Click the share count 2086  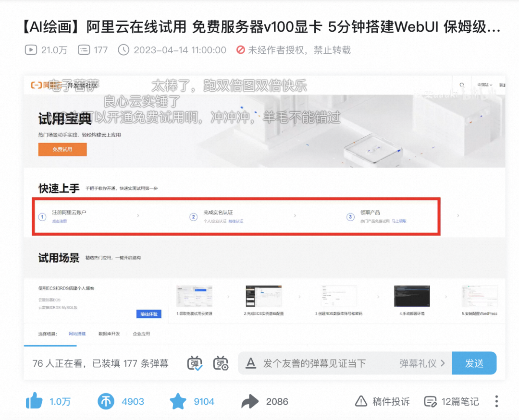tap(277, 402)
